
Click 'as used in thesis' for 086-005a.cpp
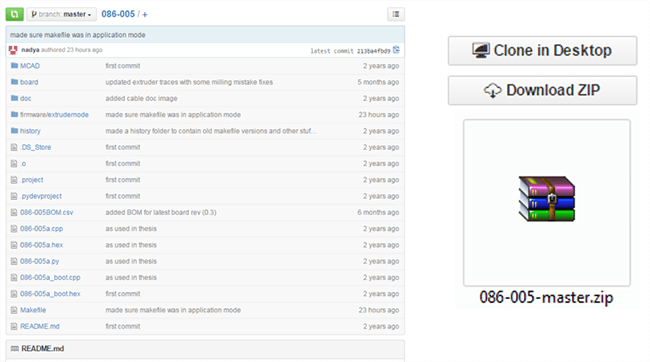pyautogui.click(x=131, y=228)
